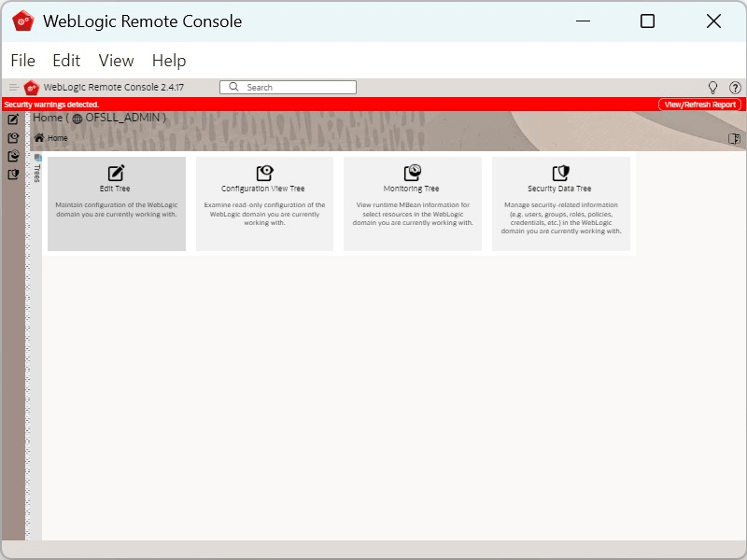Image resolution: width=747 pixels, height=560 pixels.
Task: Click the Edit Tree card
Action: (117, 203)
